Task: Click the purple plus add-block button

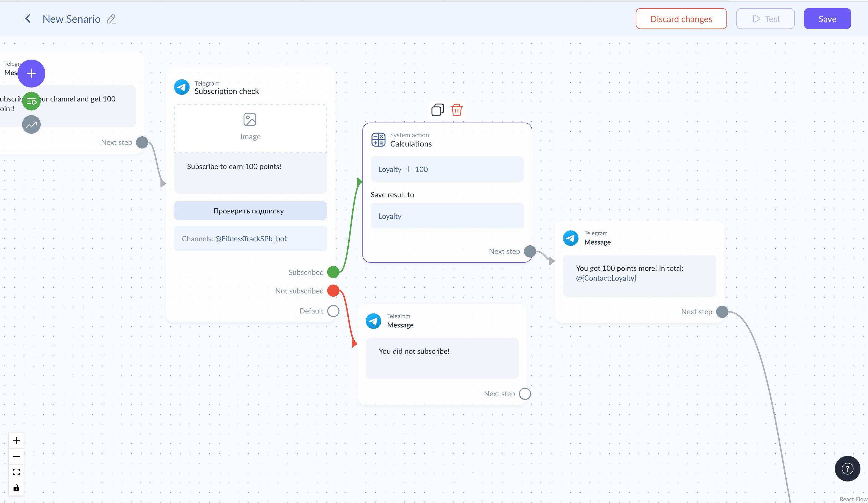Action: coord(31,73)
